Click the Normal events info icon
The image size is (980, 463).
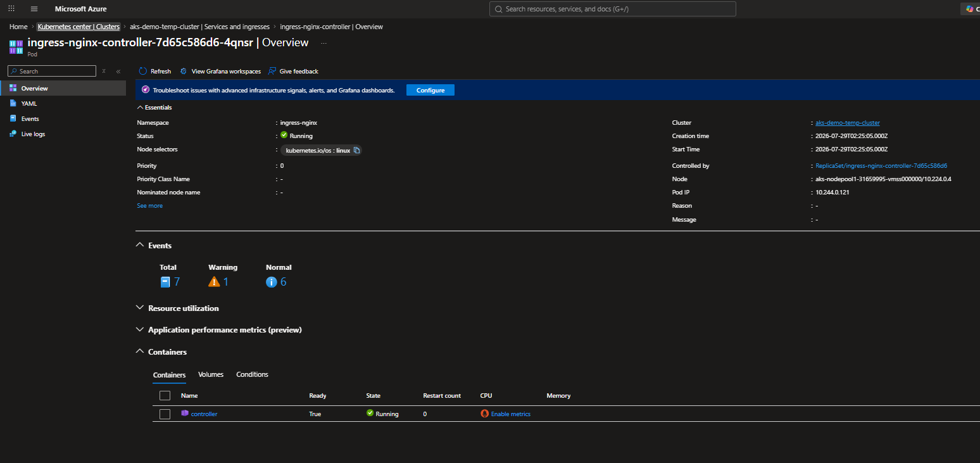coord(272,282)
